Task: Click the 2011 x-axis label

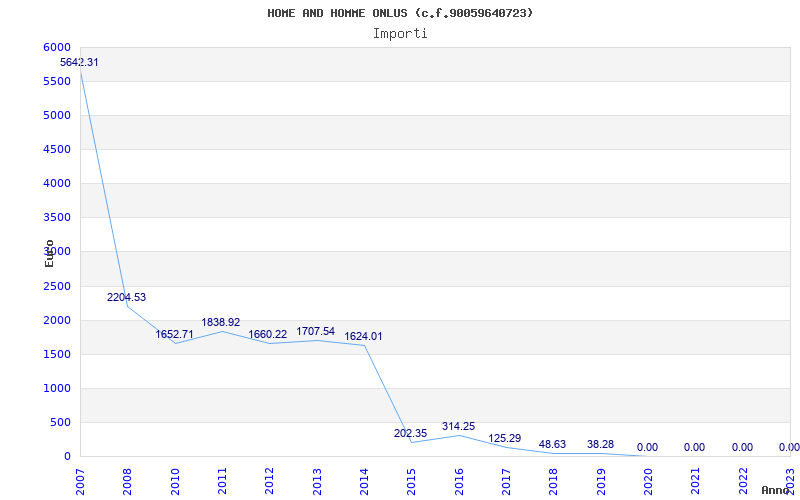Action: (x=222, y=481)
